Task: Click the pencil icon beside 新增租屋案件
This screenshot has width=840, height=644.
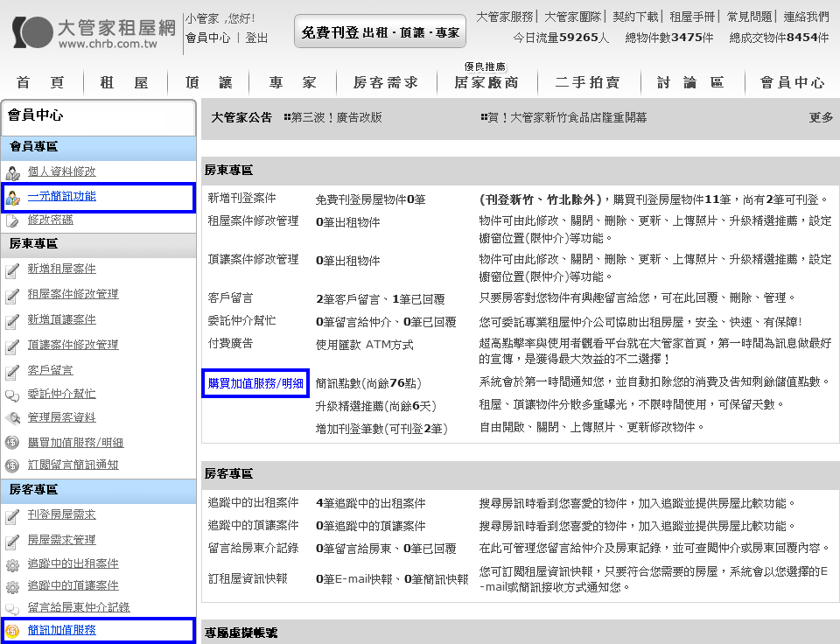Action: [x=13, y=270]
